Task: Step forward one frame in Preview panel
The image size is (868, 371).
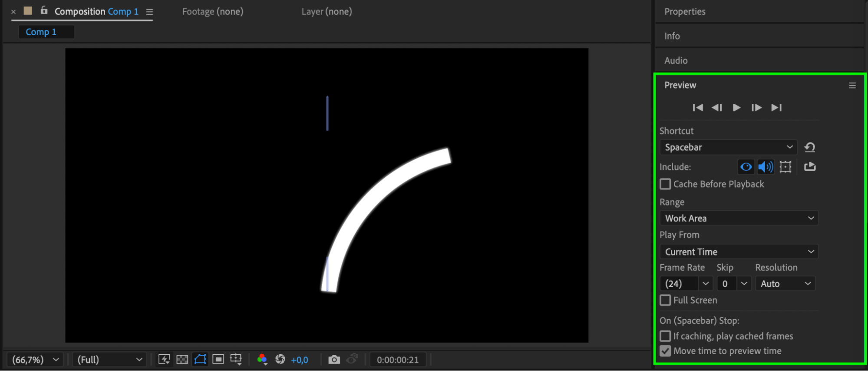Action: (x=756, y=107)
